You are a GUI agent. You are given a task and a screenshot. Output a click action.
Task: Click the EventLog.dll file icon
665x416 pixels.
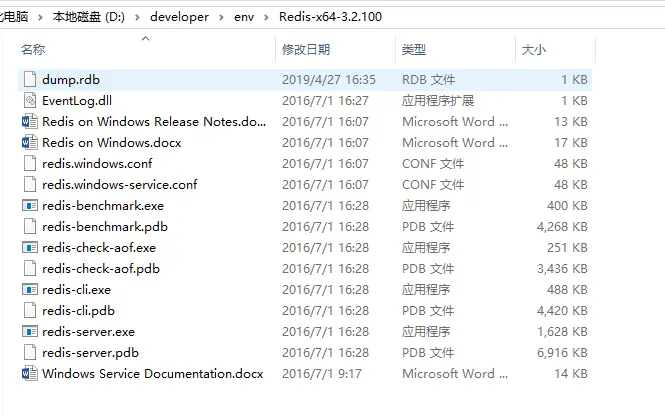click(x=30, y=101)
